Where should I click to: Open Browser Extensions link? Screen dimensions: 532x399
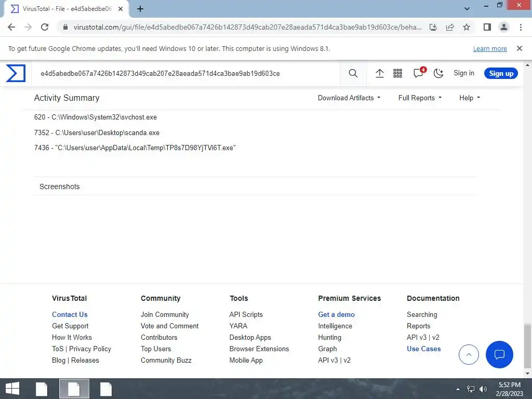point(259,349)
